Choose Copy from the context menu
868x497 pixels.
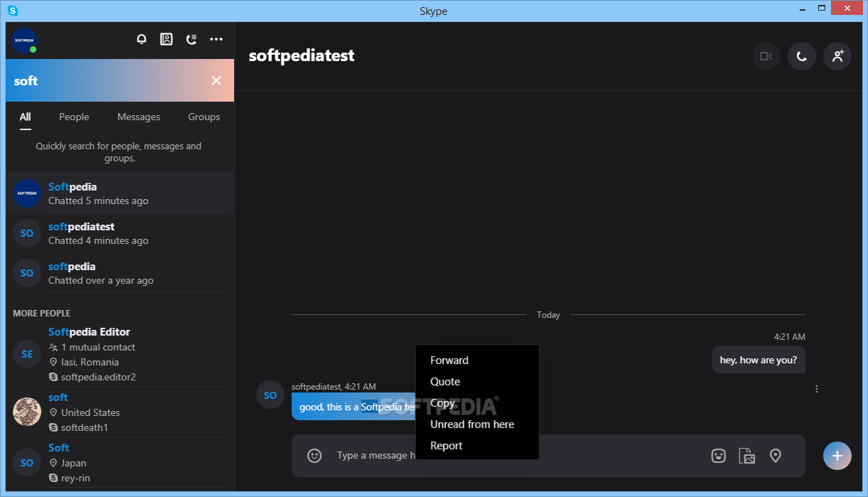click(477, 403)
